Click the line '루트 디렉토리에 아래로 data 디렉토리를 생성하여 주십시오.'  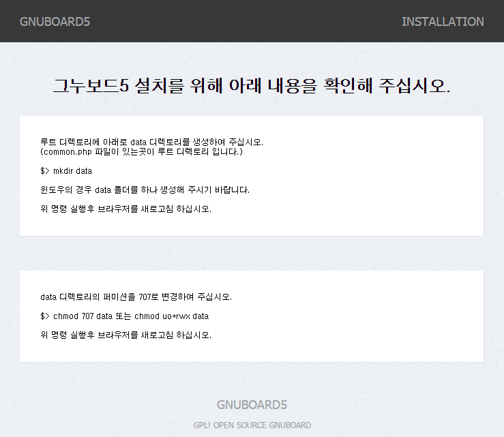click(x=151, y=142)
